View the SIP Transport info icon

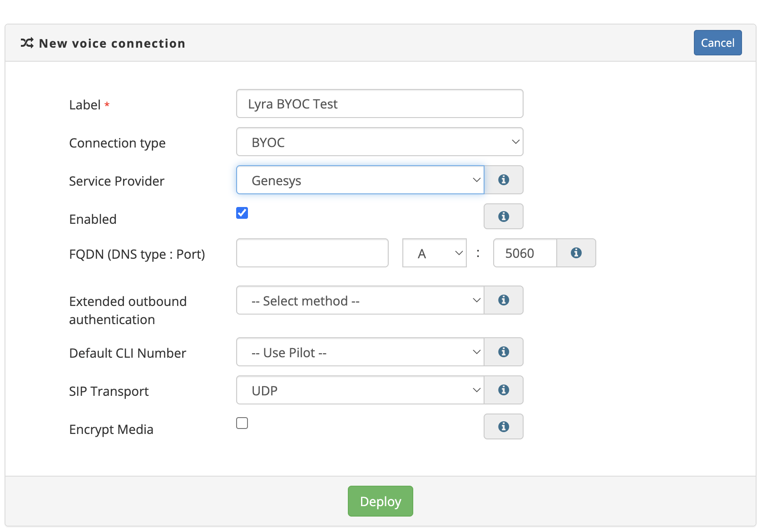503,390
